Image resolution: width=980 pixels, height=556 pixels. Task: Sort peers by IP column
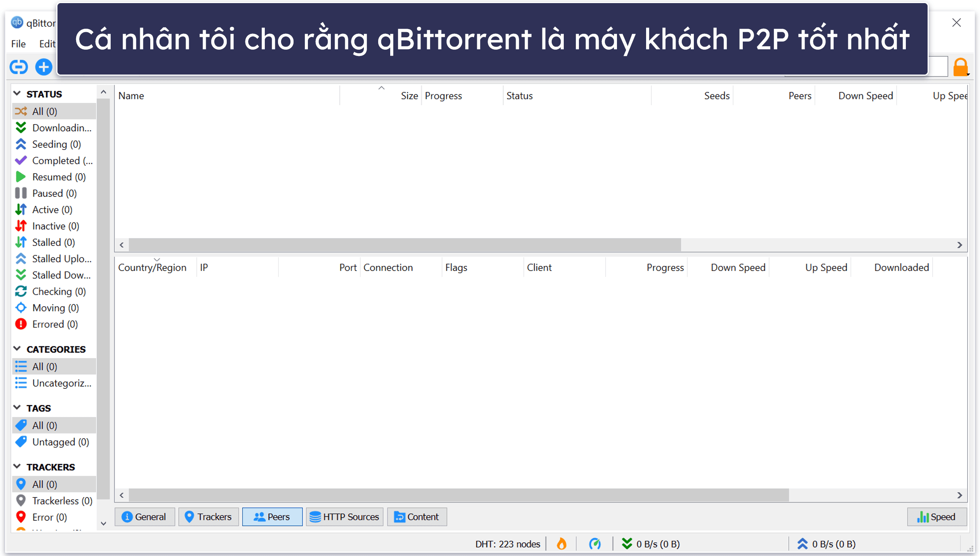tap(237, 267)
